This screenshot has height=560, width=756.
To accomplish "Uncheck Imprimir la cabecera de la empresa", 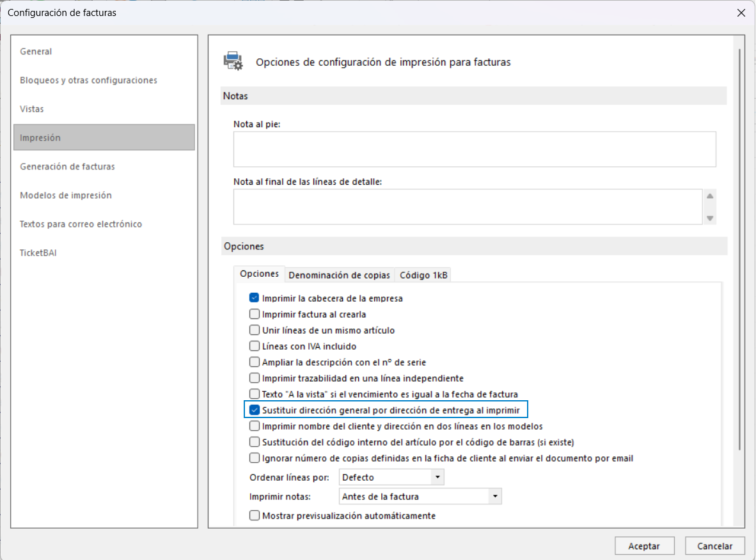I will (x=254, y=298).
